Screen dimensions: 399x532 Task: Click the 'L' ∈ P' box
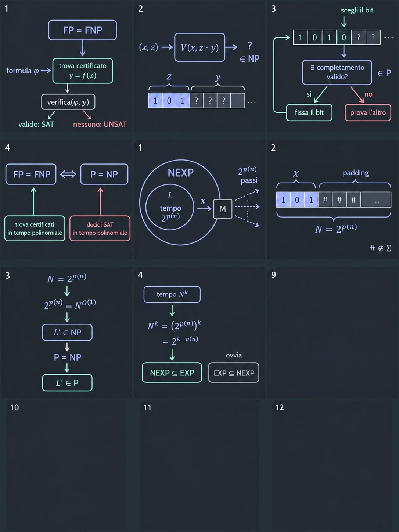click(x=67, y=383)
